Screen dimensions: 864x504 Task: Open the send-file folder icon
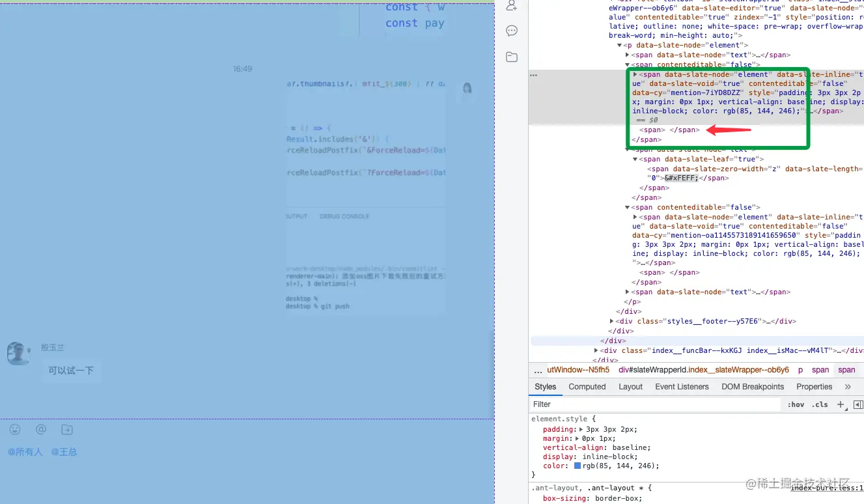click(67, 429)
